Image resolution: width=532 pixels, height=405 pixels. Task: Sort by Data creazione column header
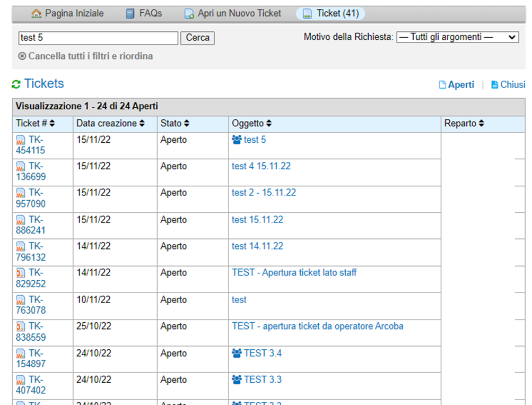[110, 123]
